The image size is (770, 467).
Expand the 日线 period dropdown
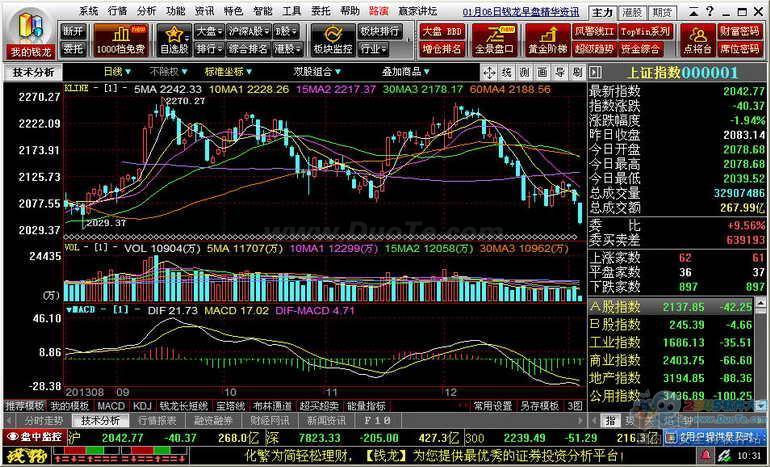pyautogui.click(x=117, y=72)
